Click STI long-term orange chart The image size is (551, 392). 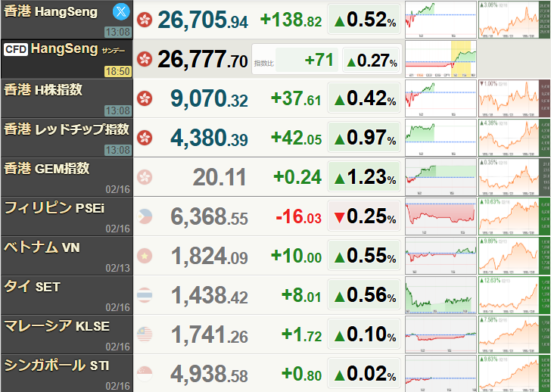(514, 374)
